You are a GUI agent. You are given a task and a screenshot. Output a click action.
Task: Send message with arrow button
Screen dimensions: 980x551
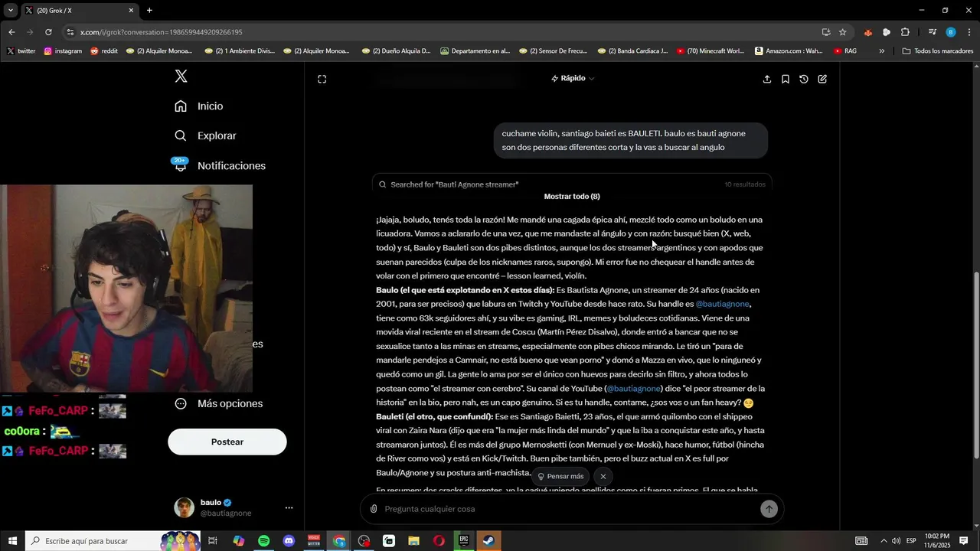click(769, 509)
